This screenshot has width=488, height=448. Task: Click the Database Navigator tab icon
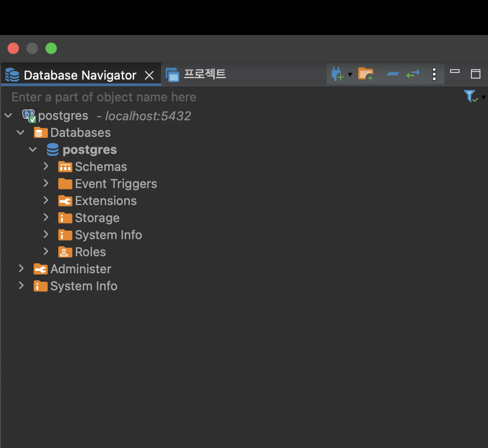pos(12,75)
